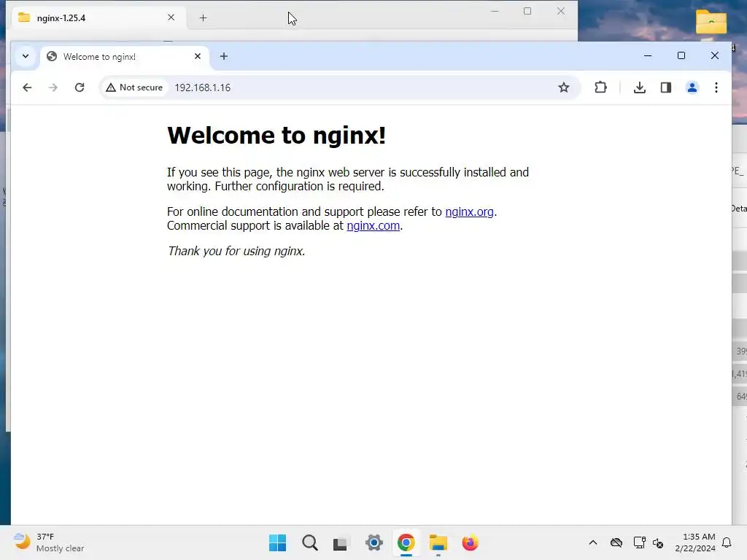This screenshot has height=560, width=747.
Task: Minimize the Chrome window
Action: click(648, 55)
